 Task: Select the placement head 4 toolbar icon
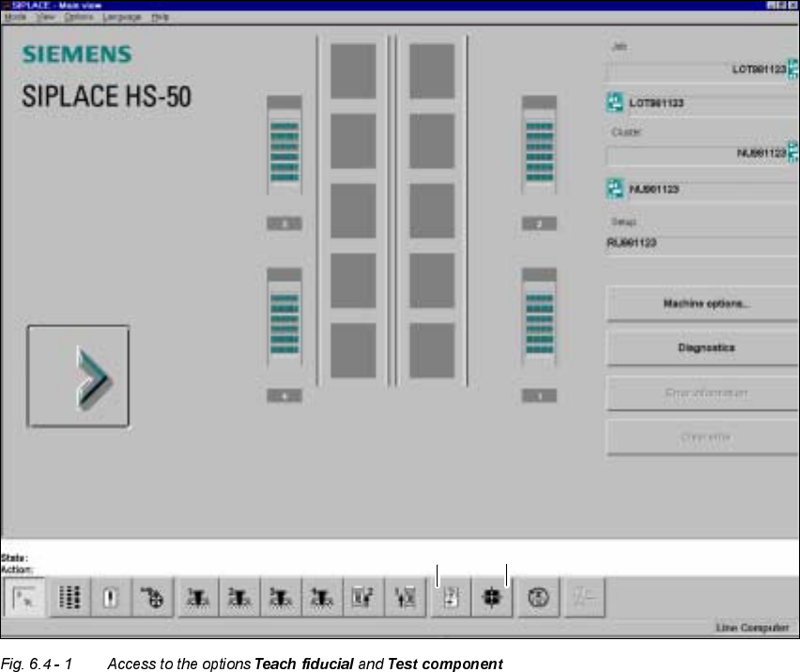322,597
